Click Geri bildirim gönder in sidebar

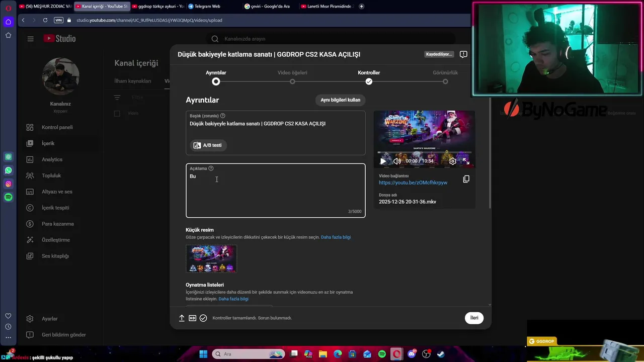tap(63, 335)
